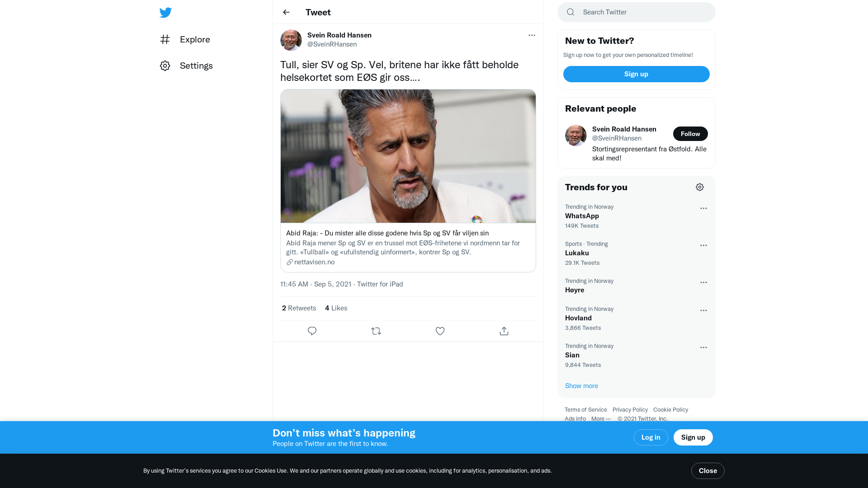Screen dimensions: 868x488
Task: Open the Abid Raja article headline link
Action: (x=387, y=233)
